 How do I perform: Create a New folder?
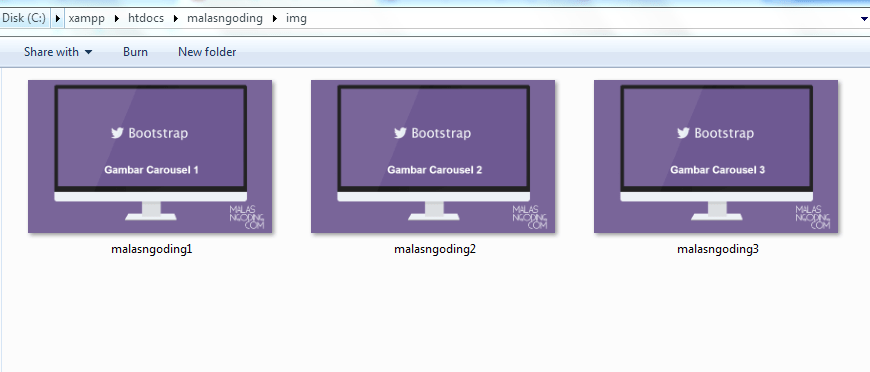(x=207, y=52)
